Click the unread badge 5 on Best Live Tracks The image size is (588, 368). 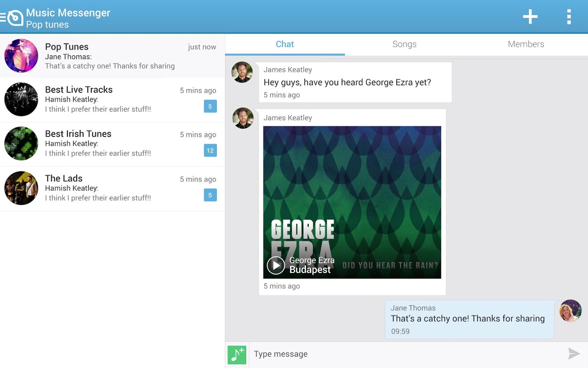click(210, 106)
